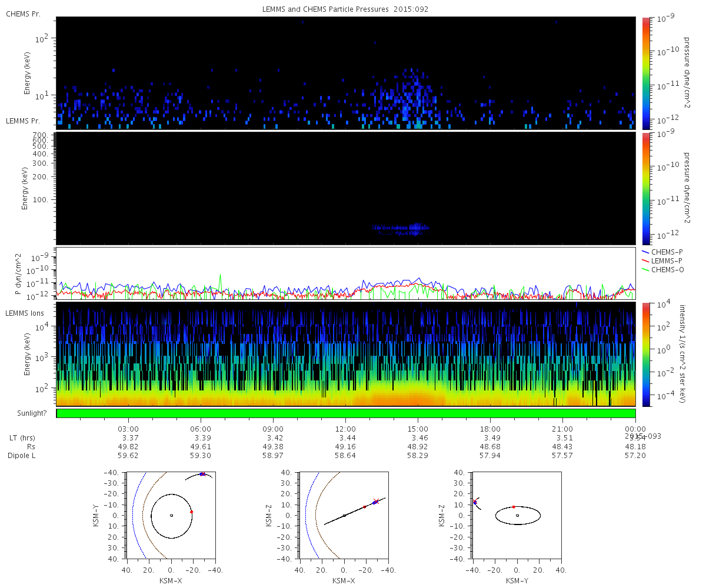Screen dimensions: 706x588
Task: Click the 06:00 time axis tick label
Action: tap(201, 429)
